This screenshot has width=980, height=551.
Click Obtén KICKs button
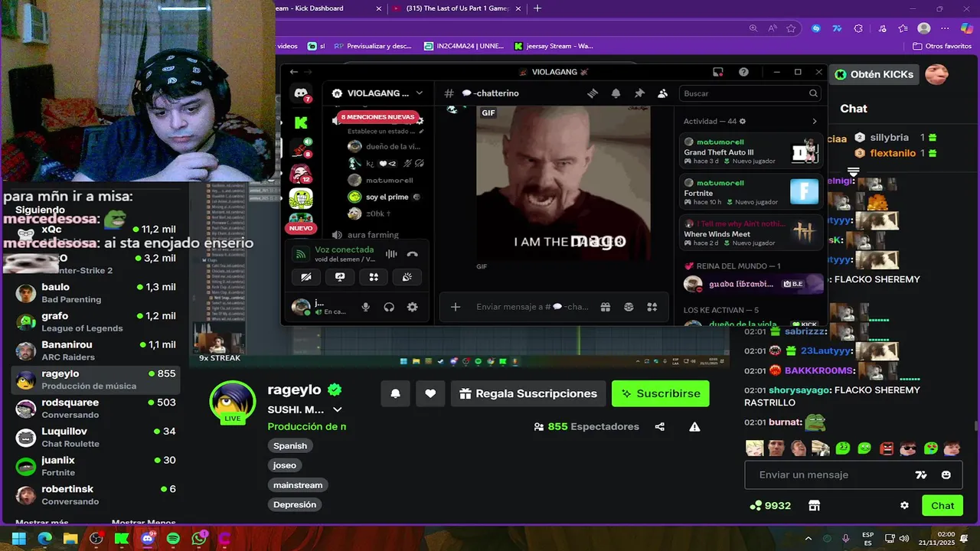click(x=874, y=74)
